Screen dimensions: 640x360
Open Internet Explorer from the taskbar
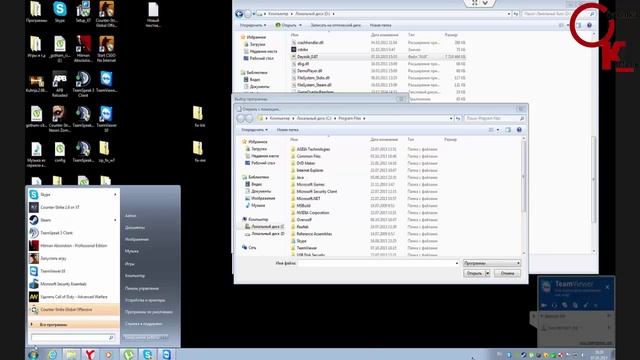click(52, 355)
